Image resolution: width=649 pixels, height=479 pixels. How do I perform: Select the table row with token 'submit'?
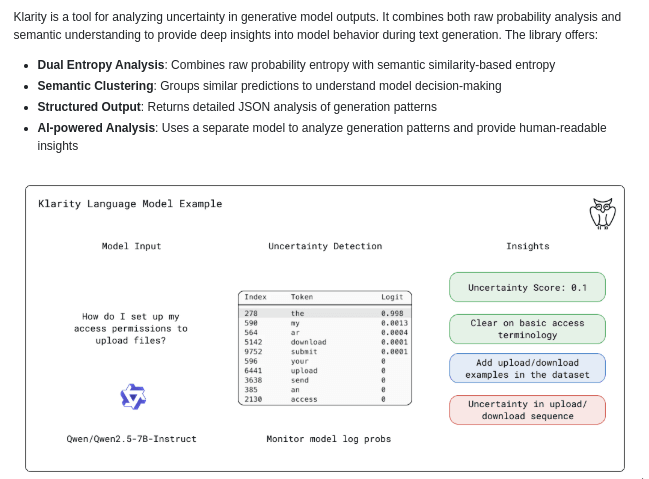(325, 351)
